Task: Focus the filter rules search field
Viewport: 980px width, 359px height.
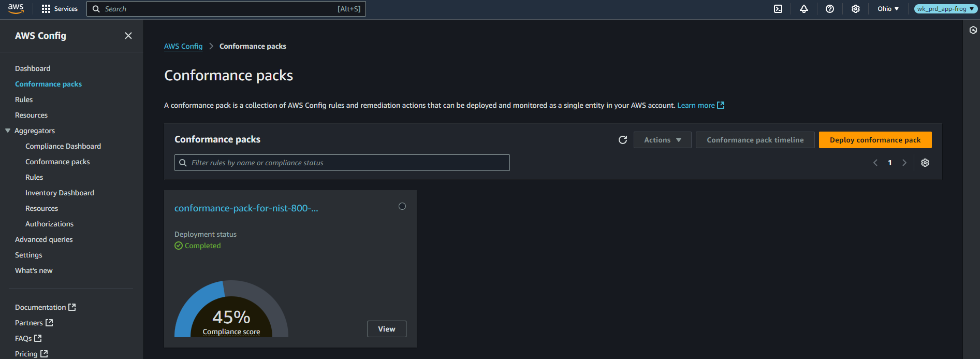Action: 342,163
